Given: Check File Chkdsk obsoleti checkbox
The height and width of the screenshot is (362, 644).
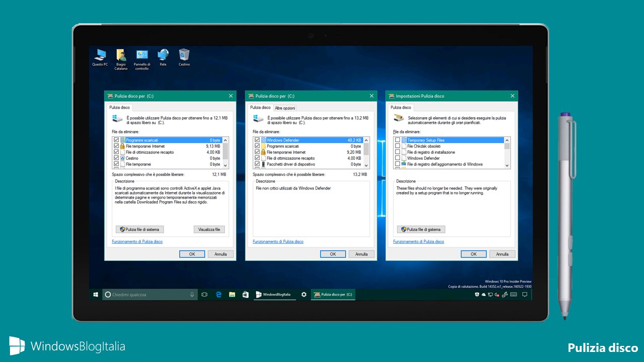Looking at the screenshot, I should point(398,146).
